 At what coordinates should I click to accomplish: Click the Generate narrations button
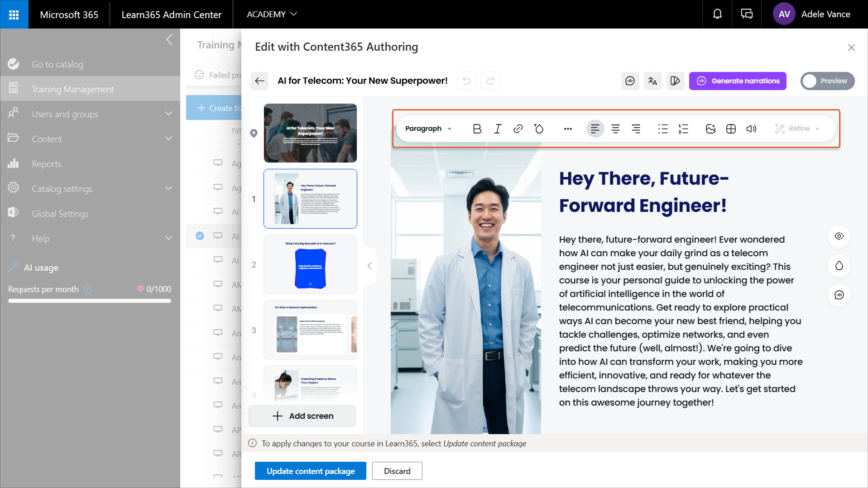(738, 81)
